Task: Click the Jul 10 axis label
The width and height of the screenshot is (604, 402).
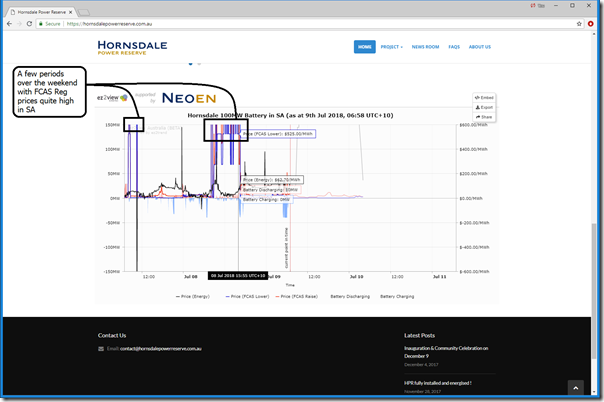Action: [356, 277]
